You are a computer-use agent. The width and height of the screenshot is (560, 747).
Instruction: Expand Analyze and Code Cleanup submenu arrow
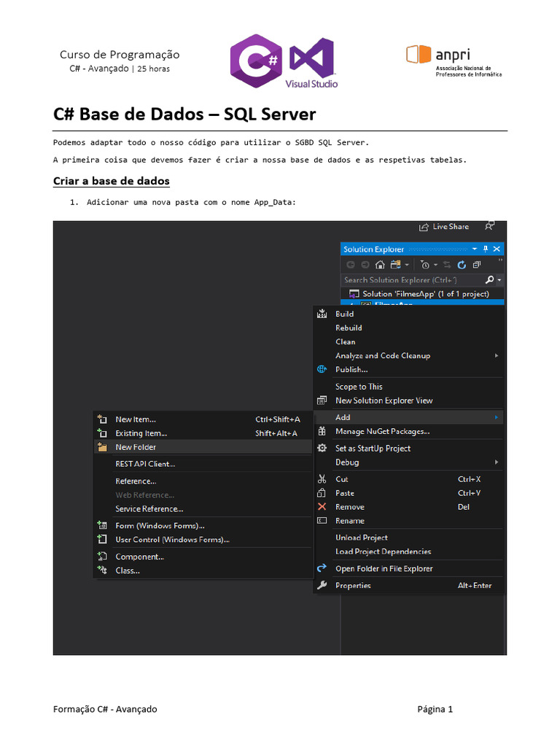(x=496, y=355)
